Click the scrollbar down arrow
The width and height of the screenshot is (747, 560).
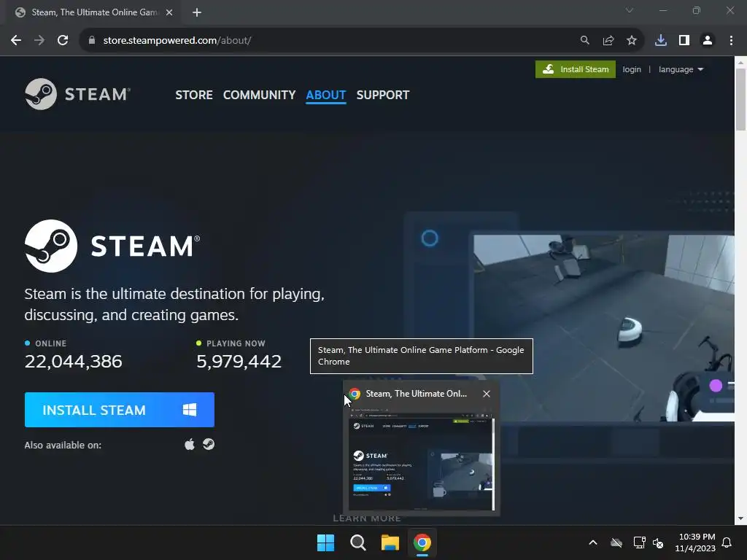point(740,518)
